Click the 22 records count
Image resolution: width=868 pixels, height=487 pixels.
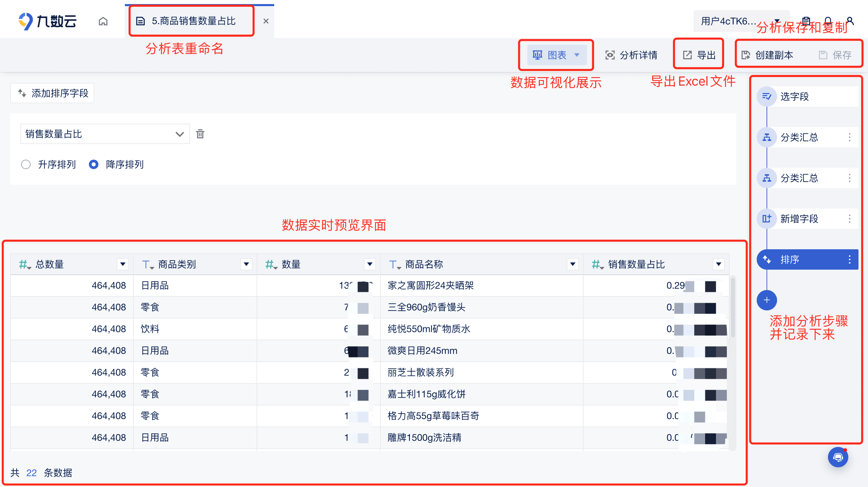coord(32,473)
